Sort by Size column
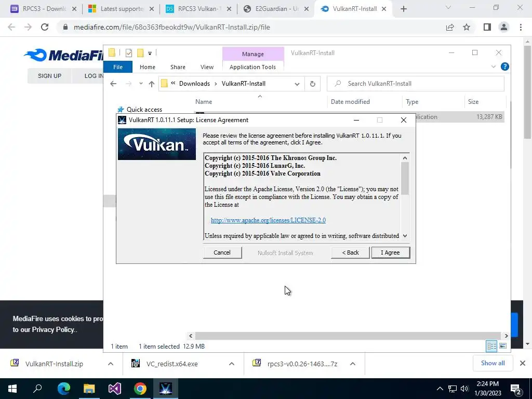Viewport: 532px width, 399px height. [473, 101]
